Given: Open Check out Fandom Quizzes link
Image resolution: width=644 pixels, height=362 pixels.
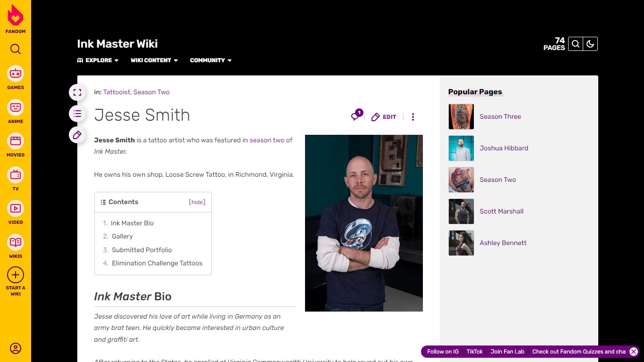Looking at the screenshot, I should pos(579,352).
